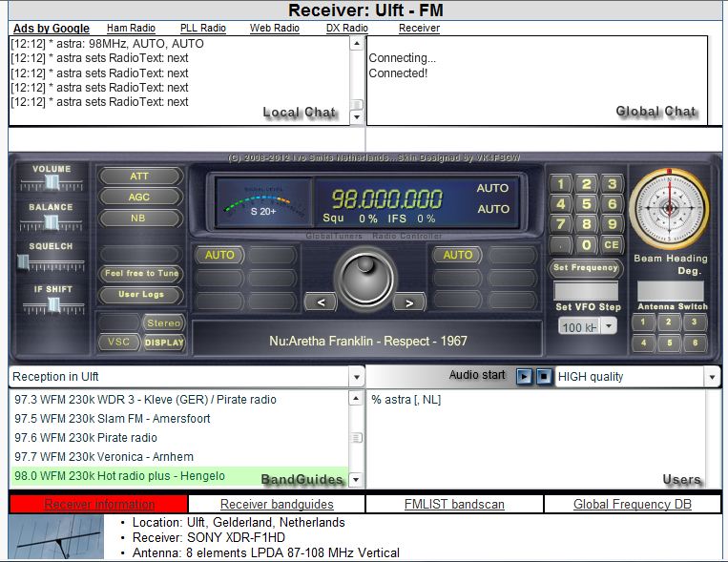Toggle the AGC button
Image resolution: width=728 pixels, height=562 pixels.
point(139,198)
